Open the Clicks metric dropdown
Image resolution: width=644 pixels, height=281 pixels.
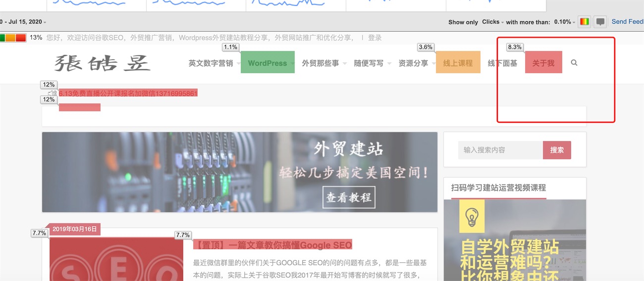493,22
